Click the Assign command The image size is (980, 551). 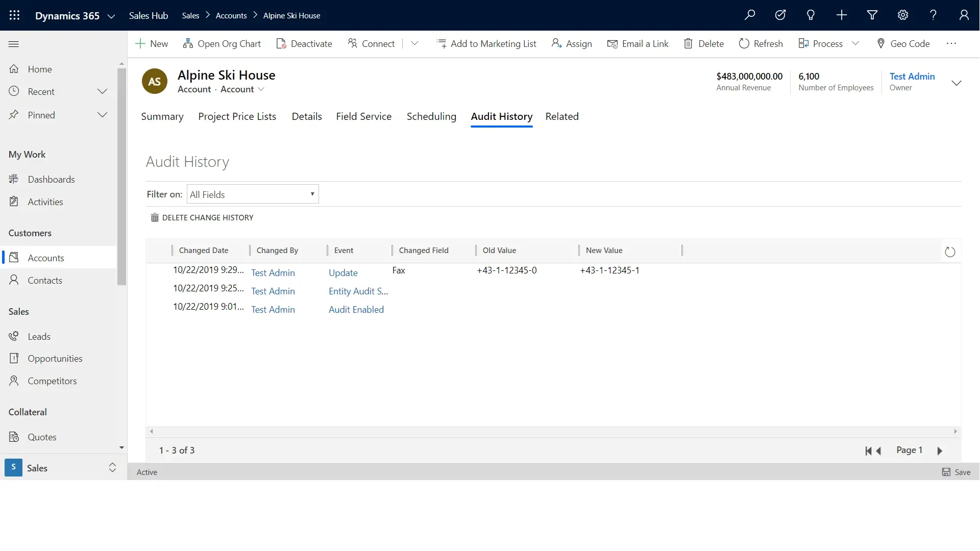572,44
